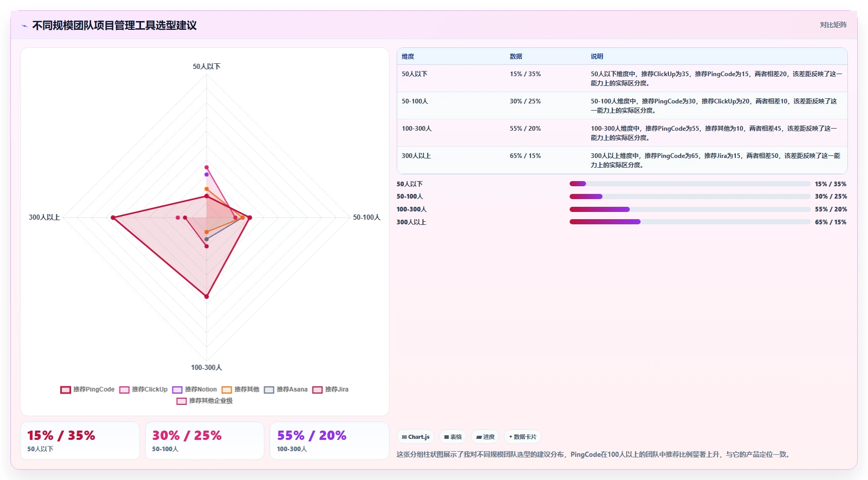Click the 对比矩阵 label in header
The image size is (868, 480).
[x=833, y=25]
